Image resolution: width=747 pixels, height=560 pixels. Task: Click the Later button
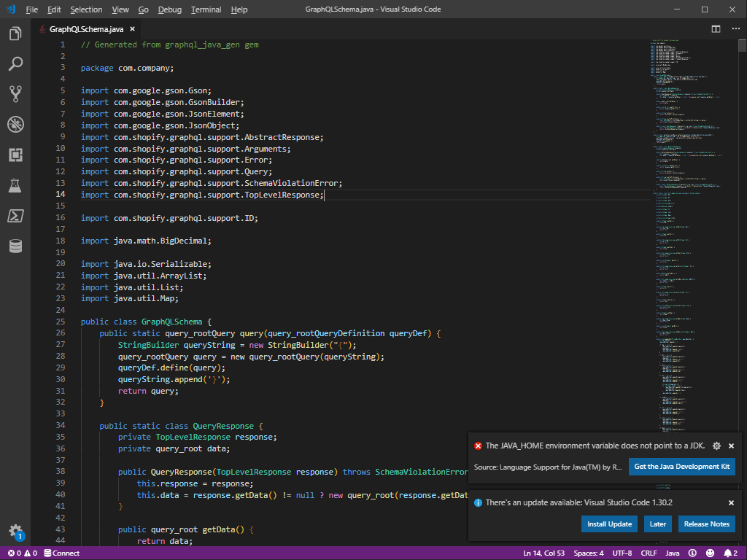click(x=658, y=524)
